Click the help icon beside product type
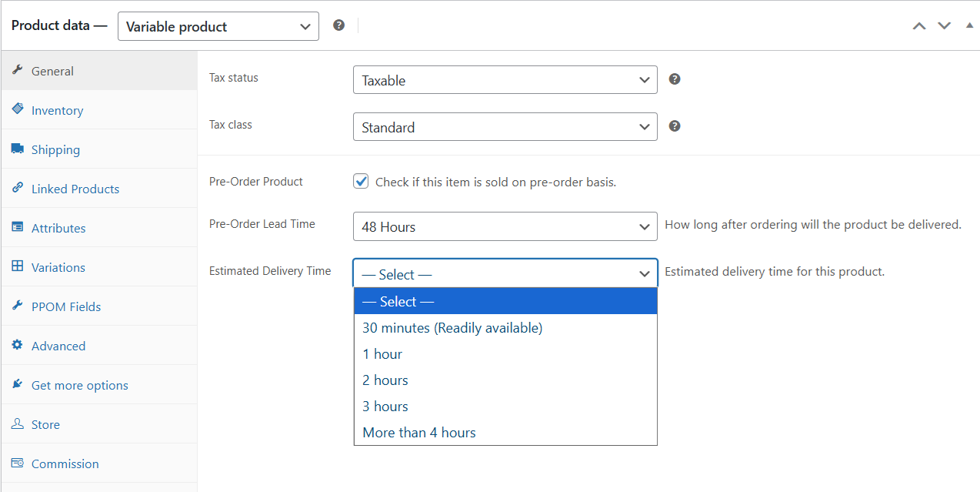Image resolution: width=980 pixels, height=492 pixels. [338, 25]
